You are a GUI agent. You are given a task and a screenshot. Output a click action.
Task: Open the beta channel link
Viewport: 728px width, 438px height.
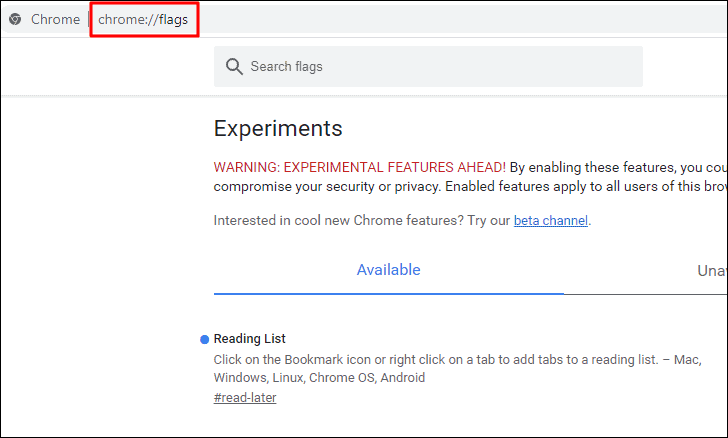[551, 220]
